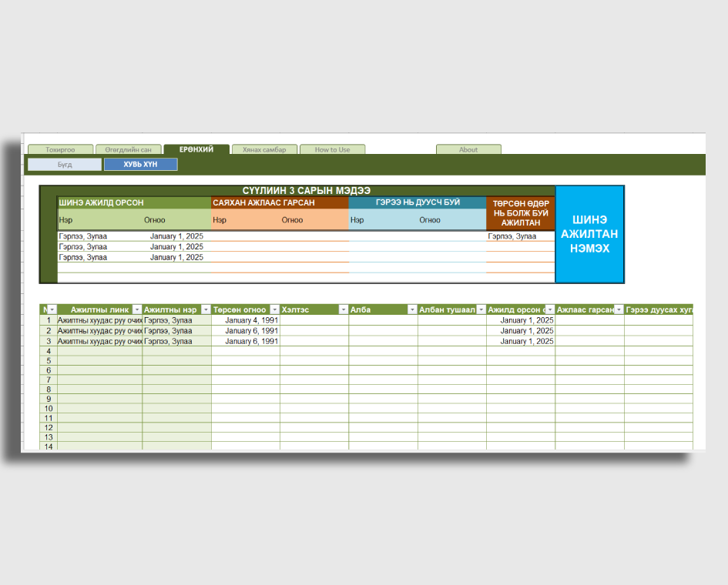This screenshot has height=585, width=728.
Task: Click the ХУВЬ ХҮН sub-tab button
Action: coord(140,165)
